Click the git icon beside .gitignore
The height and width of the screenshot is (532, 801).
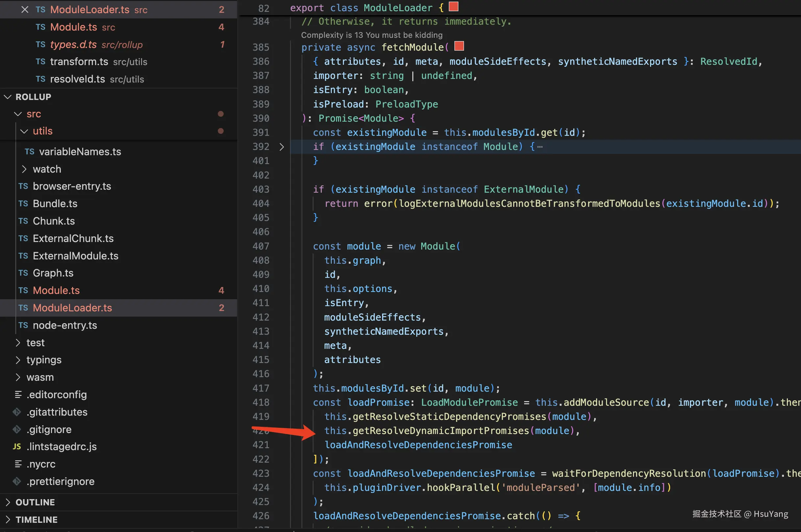click(17, 429)
